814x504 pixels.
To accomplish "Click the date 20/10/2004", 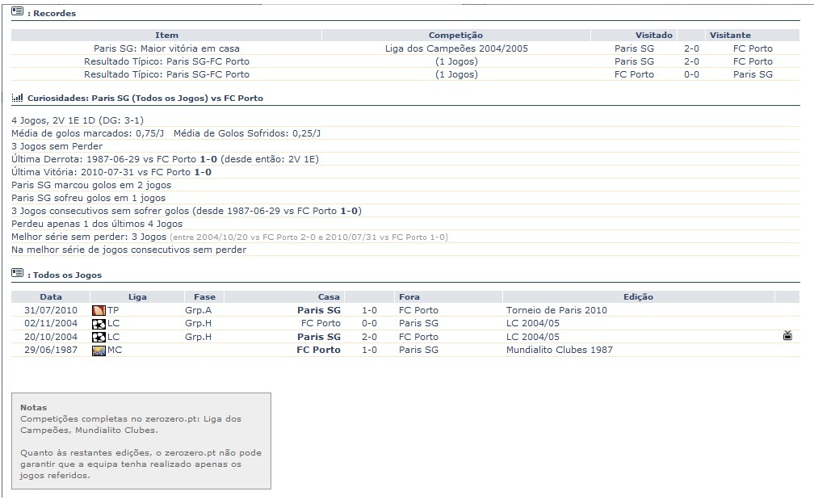I will [51, 337].
